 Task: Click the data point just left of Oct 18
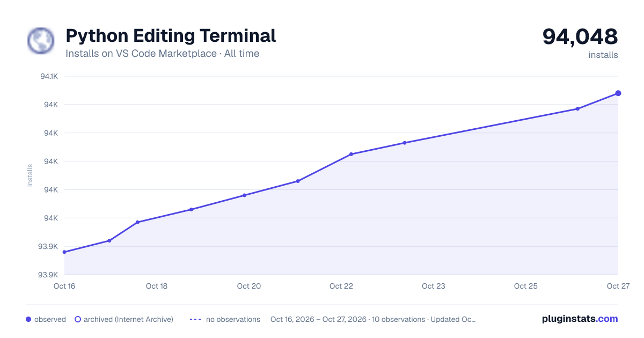(137, 222)
